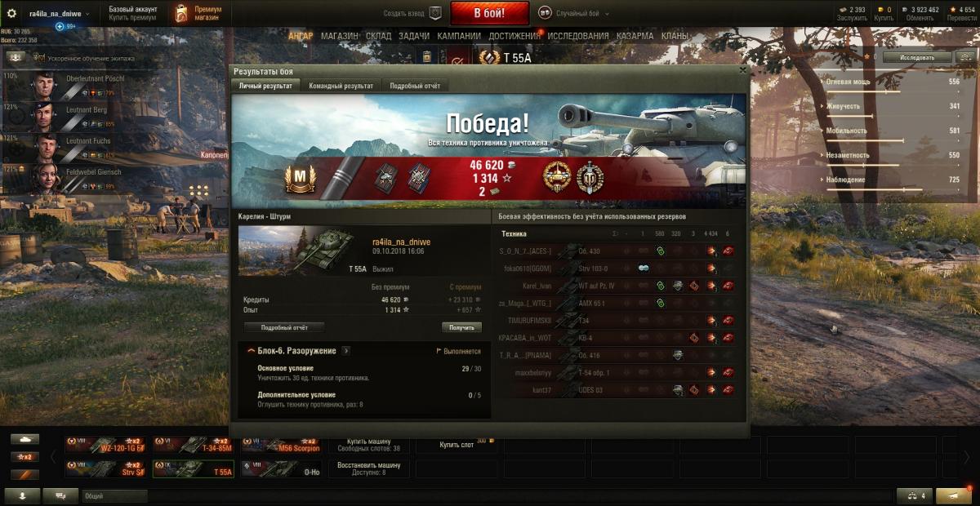The height and width of the screenshot is (506, 980).
Task: Switch to Командный результат tab
Action: (x=341, y=86)
